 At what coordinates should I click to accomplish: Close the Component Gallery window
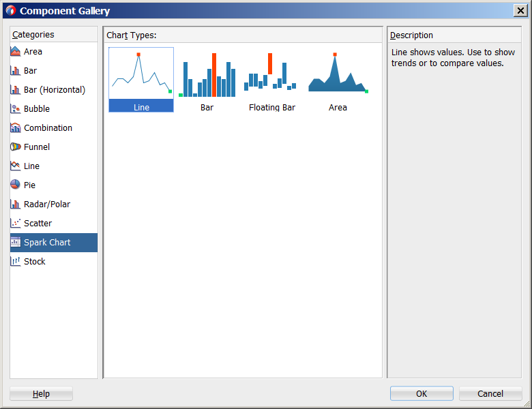520,11
